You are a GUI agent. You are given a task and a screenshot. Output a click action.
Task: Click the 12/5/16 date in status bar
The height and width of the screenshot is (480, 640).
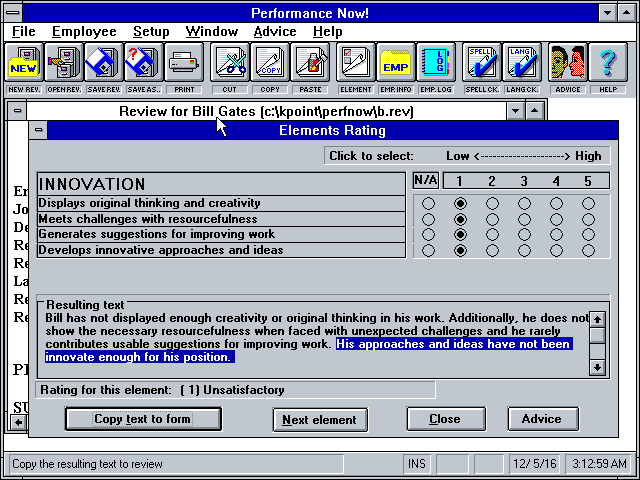tap(535, 464)
